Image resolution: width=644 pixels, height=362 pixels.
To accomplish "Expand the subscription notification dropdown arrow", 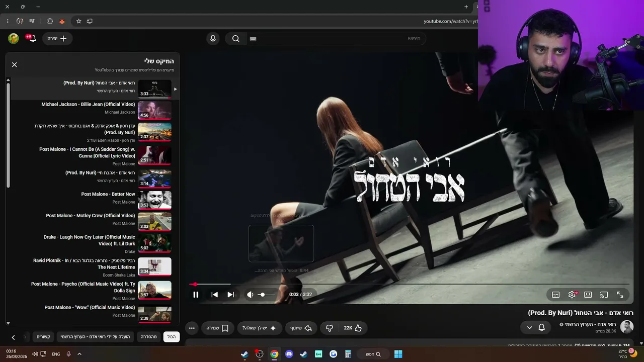I will click(529, 327).
